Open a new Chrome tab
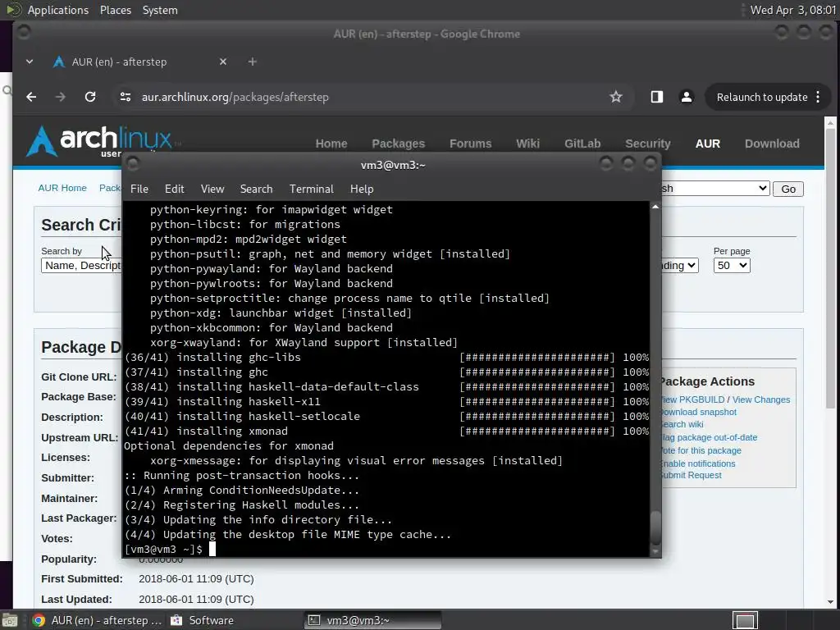840x630 pixels. pyautogui.click(x=253, y=62)
